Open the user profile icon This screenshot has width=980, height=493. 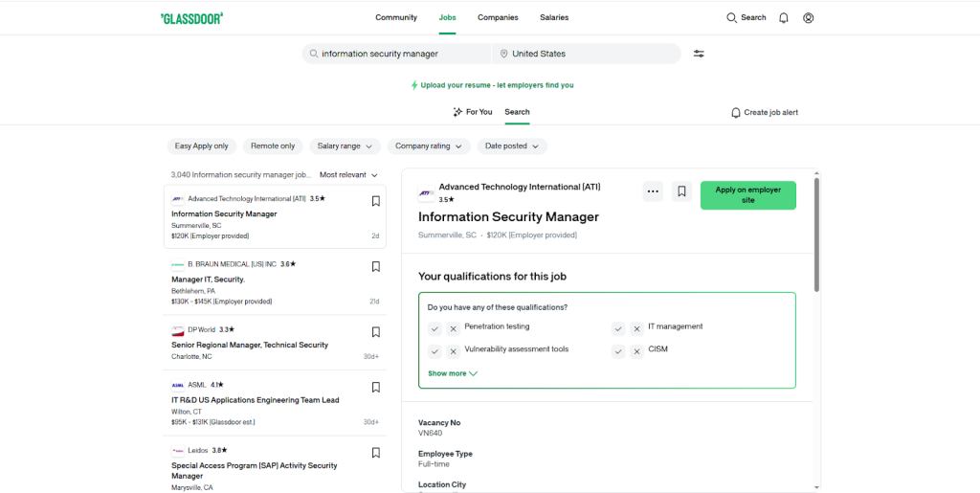coord(808,18)
